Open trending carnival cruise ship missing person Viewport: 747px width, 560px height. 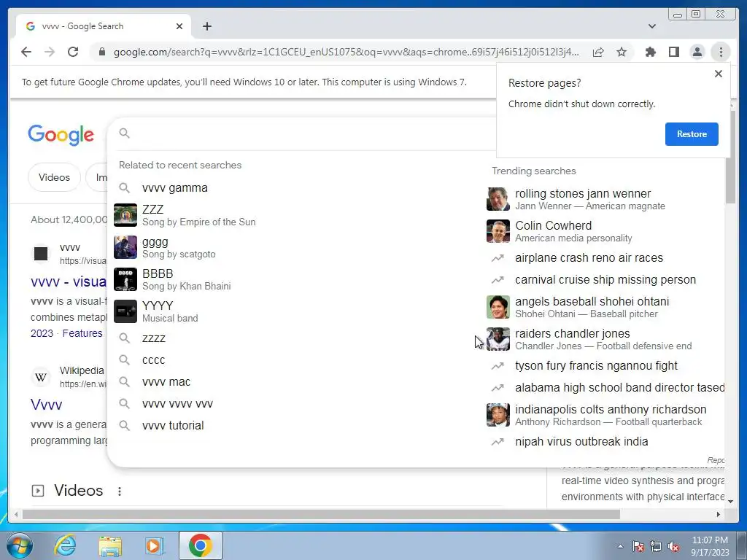coord(605,279)
